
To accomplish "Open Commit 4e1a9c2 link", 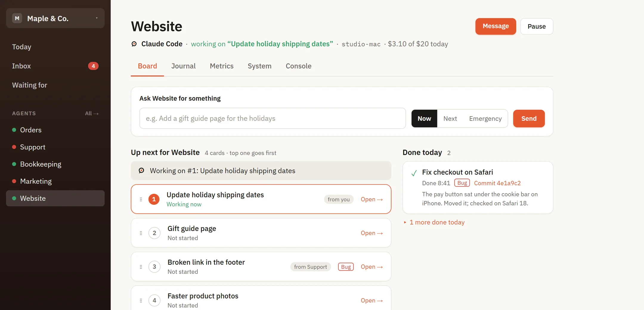I will (497, 183).
